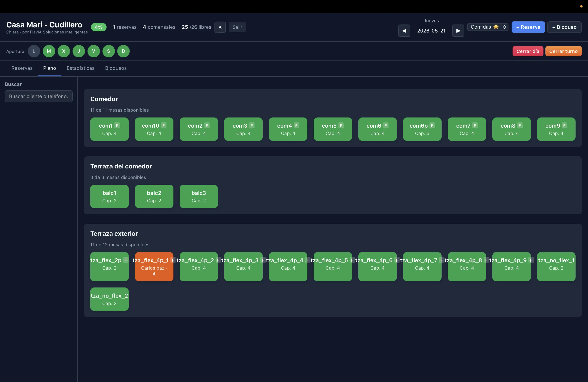Open the date 2026-05-21 picker
Viewport: 588px width, 382px height.
click(x=431, y=31)
